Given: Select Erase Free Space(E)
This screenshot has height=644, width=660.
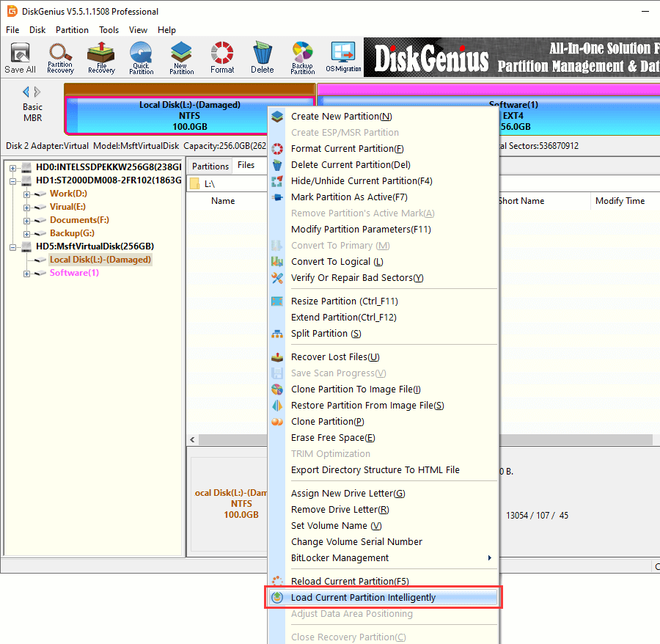Looking at the screenshot, I should [x=383, y=438].
